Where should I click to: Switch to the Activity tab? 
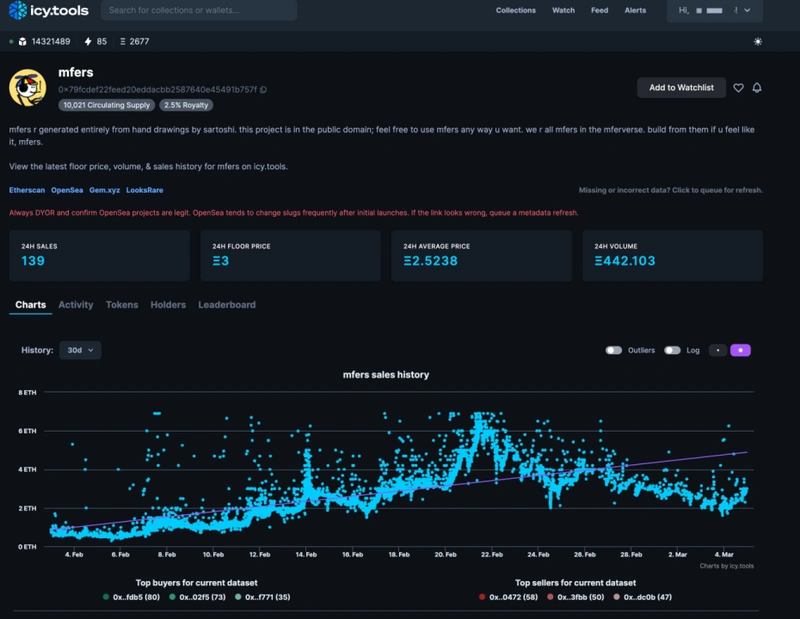[76, 305]
